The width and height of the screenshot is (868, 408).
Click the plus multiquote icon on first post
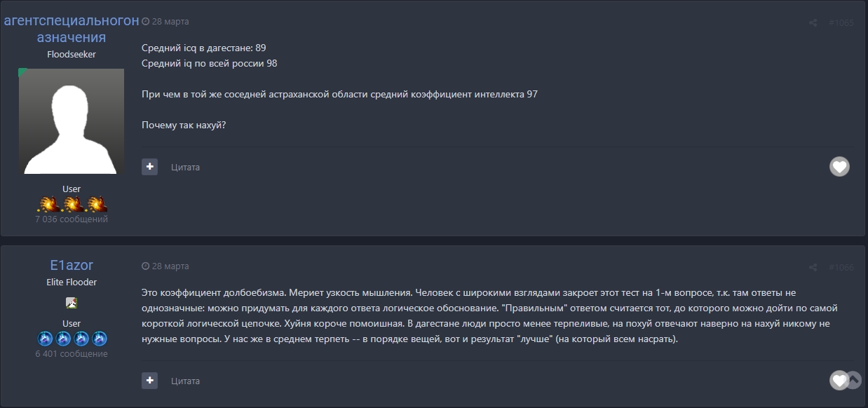pyautogui.click(x=149, y=167)
